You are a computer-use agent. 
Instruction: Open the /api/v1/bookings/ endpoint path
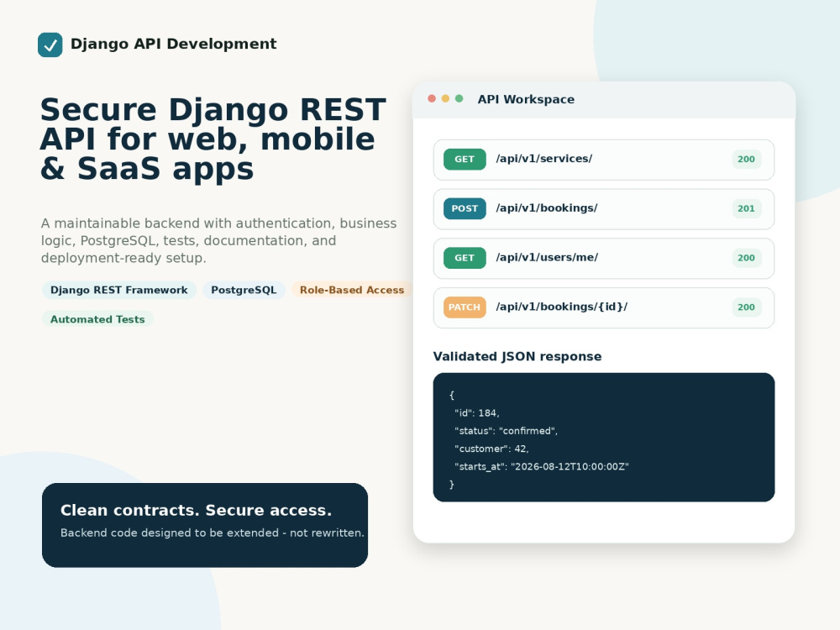[547, 207]
